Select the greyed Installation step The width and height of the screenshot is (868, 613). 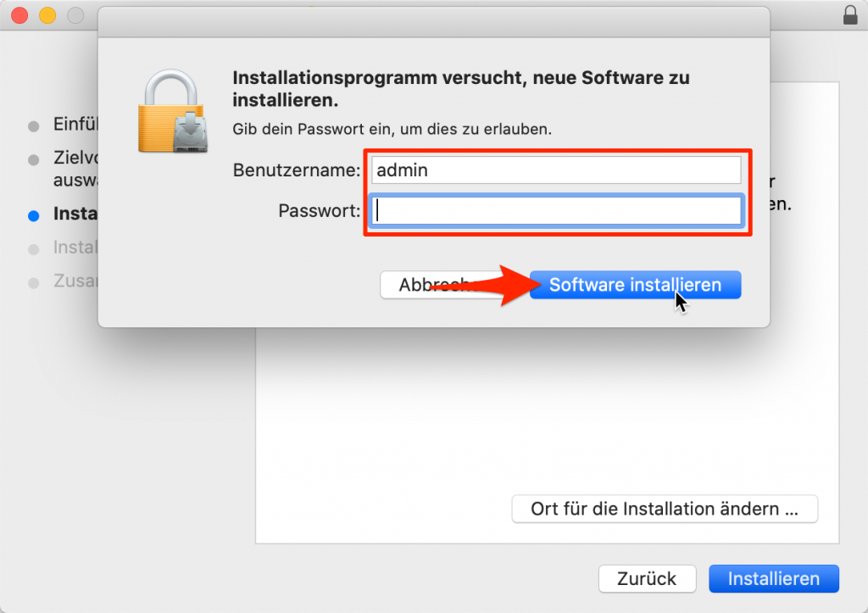click(x=75, y=247)
